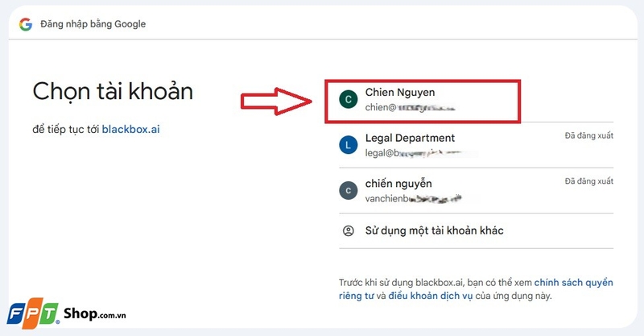Click the person icon for another account
The width and height of the screenshot is (644, 336).
coord(349,230)
